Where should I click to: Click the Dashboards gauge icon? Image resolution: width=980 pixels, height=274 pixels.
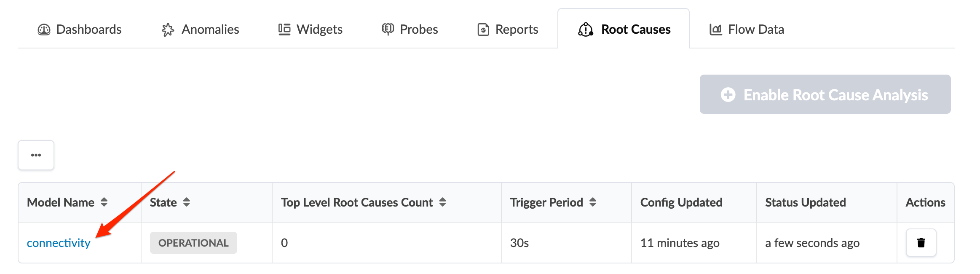[44, 30]
